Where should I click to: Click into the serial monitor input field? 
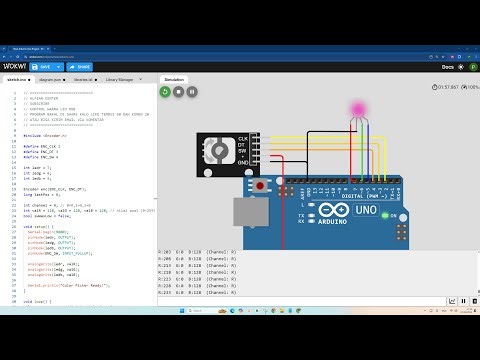pos(302,301)
